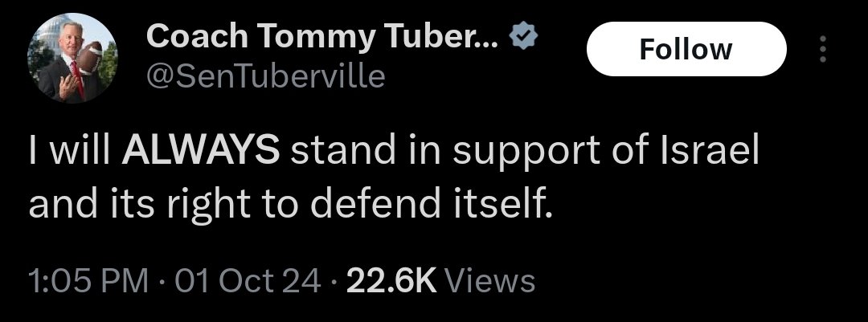Click the Follow button
Image resolution: width=868 pixels, height=322 pixels.
(686, 50)
